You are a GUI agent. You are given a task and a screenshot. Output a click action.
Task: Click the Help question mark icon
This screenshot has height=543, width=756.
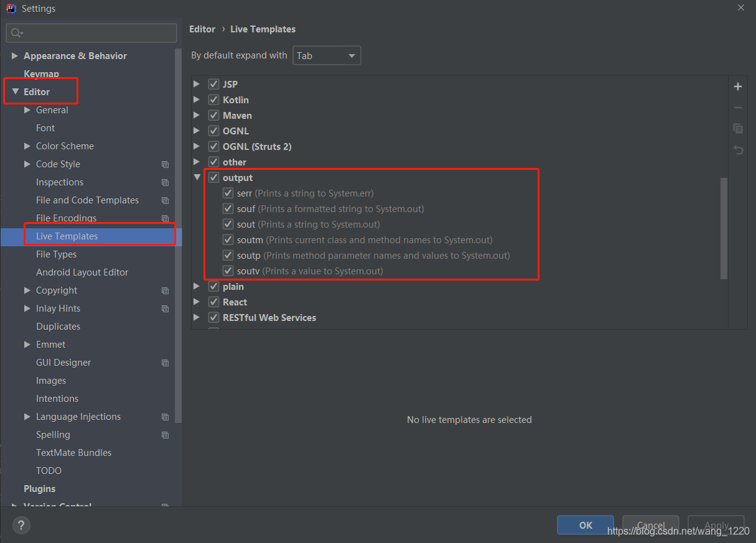(x=21, y=526)
